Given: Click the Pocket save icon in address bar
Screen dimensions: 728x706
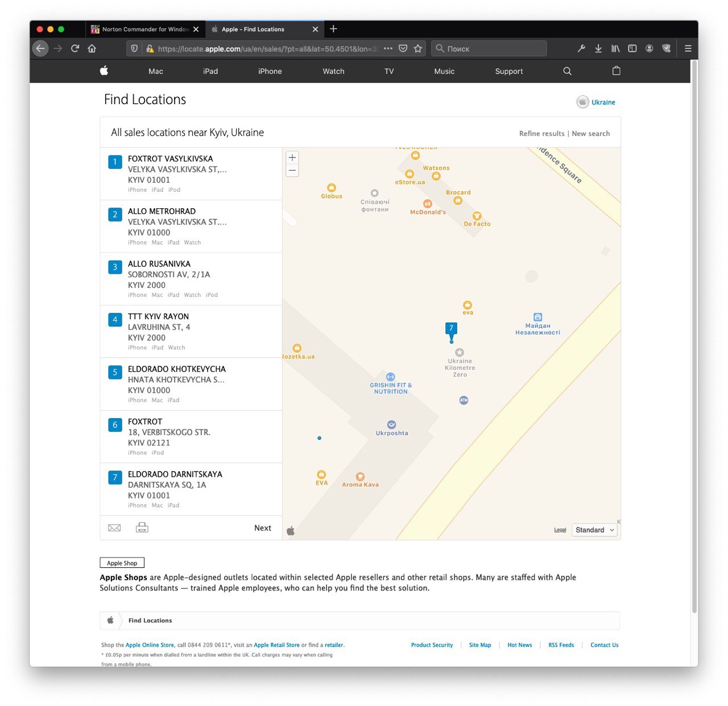Looking at the screenshot, I should pos(403,49).
